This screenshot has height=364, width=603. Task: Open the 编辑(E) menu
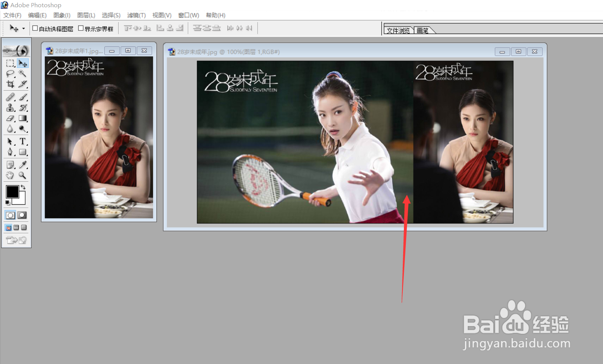[x=37, y=15]
